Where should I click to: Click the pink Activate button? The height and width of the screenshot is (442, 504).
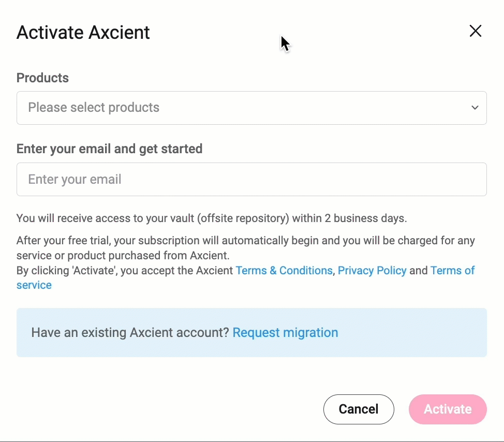pyautogui.click(x=448, y=409)
